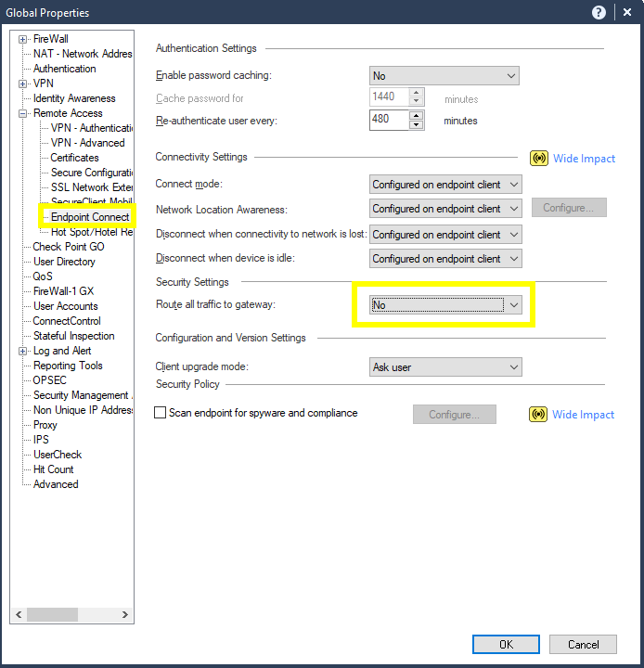This screenshot has width=644, height=668.
Task: Enable Scan endpoint for spyware and compliance
Action: pos(160,413)
